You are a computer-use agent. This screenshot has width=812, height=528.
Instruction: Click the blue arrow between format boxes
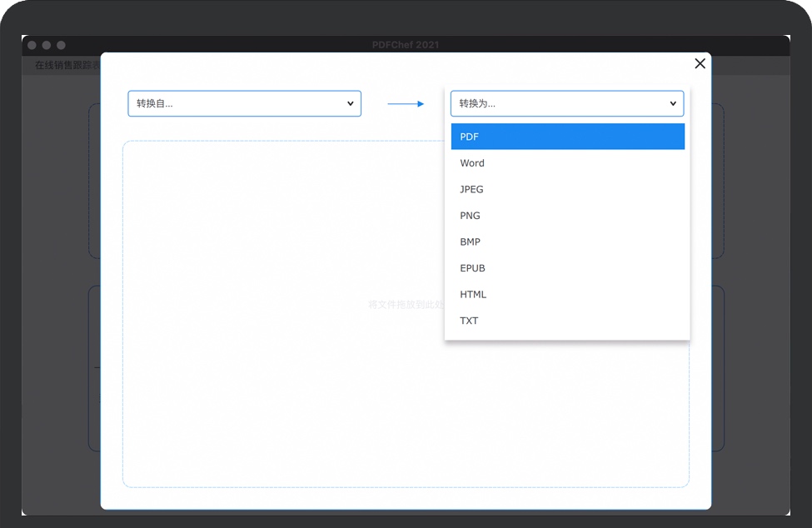[x=406, y=103]
